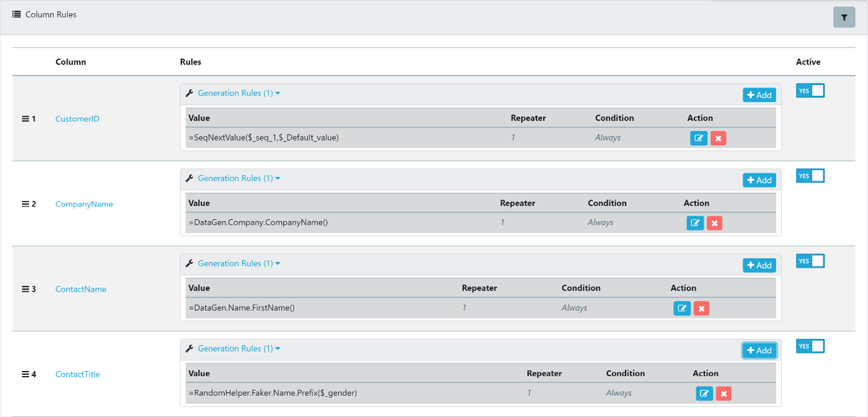Delete the ContactName generation rule
The image size is (868, 417).
[701, 308]
